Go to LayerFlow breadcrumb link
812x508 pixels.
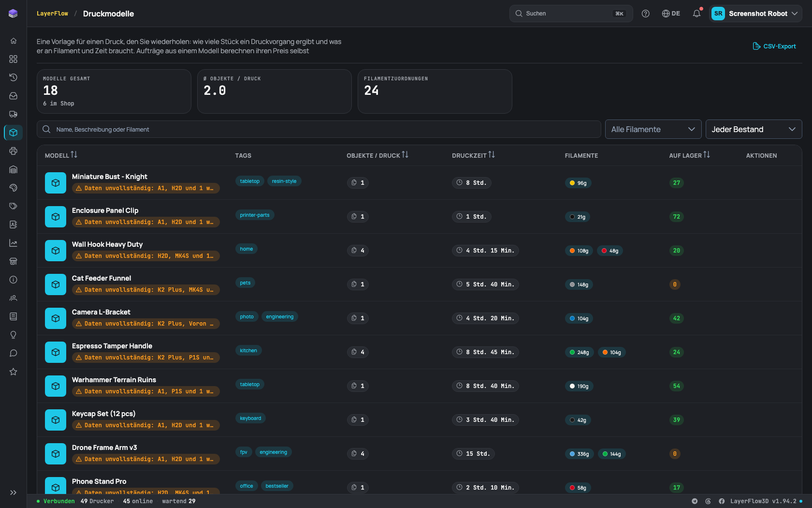[x=52, y=14]
